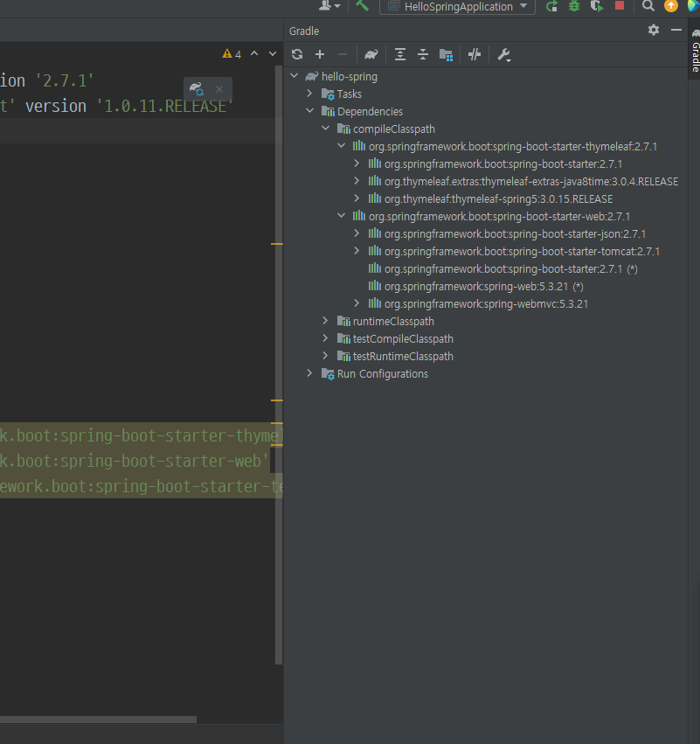The height and width of the screenshot is (744, 700).
Task: Collapse the Dependencies node
Action: pyautogui.click(x=310, y=110)
